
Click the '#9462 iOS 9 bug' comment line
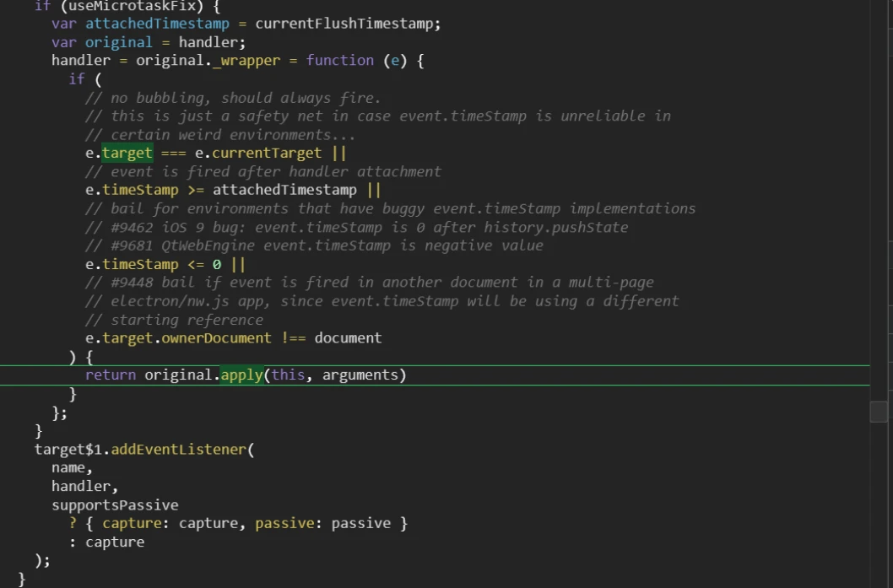click(x=356, y=228)
